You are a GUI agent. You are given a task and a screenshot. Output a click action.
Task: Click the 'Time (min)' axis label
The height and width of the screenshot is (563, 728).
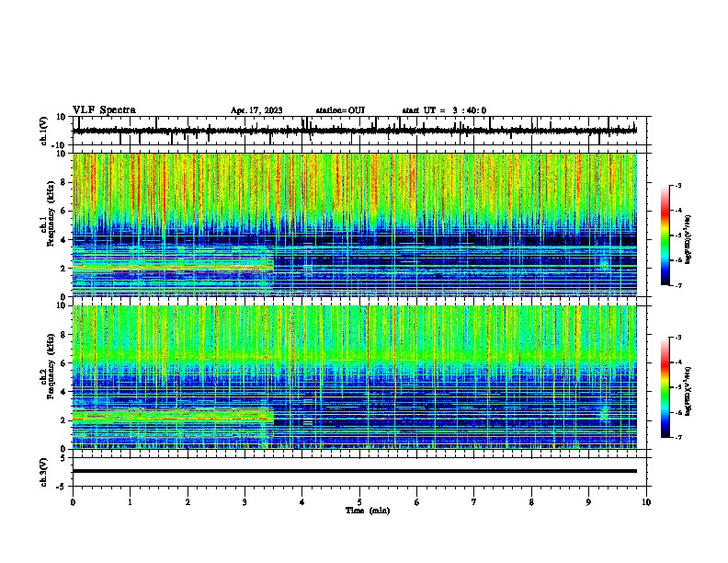[368, 511]
